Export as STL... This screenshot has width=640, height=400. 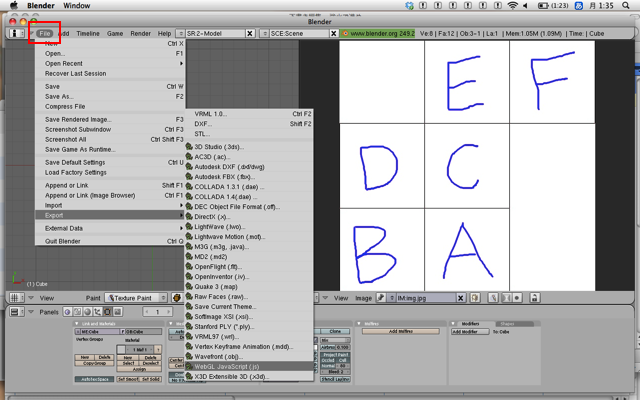249,134
